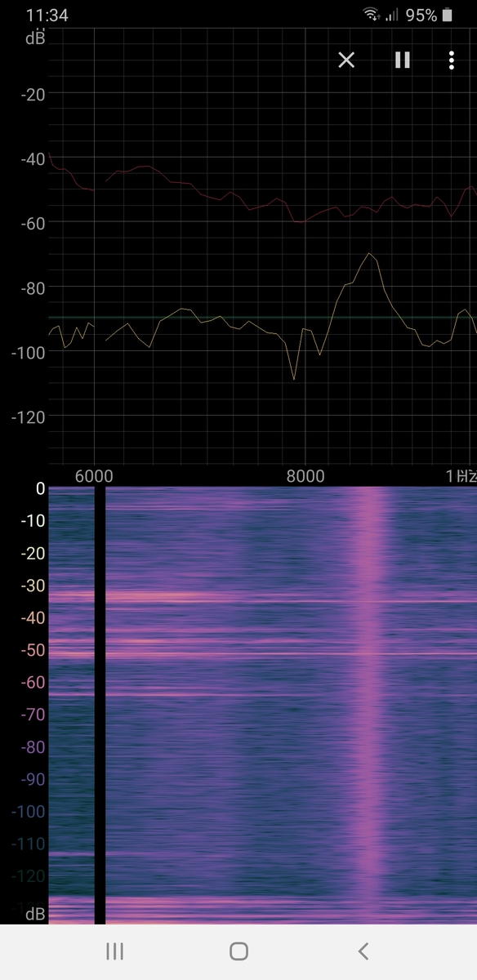Viewport: 477px width, 980px height.
Task: Tap the -80 dB label on spectrum axis
Action: [x=33, y=287]
